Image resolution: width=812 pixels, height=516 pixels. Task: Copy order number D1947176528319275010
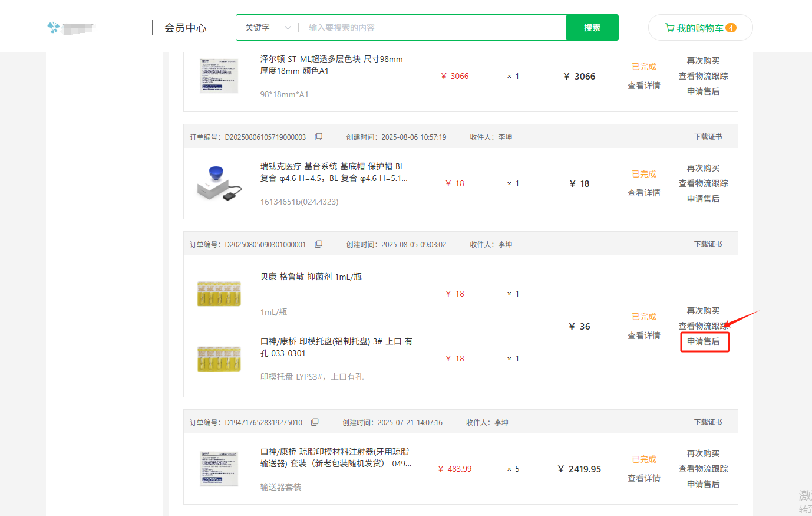(x=315, y=422)
